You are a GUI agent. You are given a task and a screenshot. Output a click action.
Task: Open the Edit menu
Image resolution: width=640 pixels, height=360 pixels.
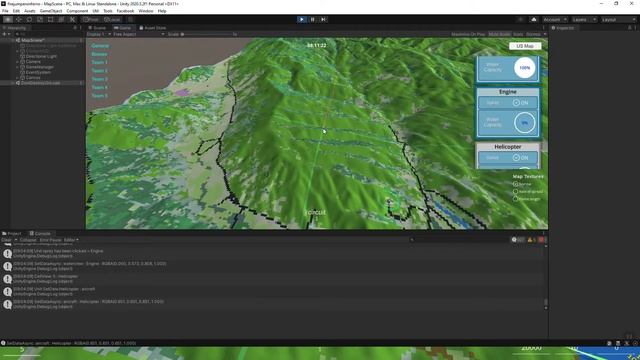click(x=16, y=11)
